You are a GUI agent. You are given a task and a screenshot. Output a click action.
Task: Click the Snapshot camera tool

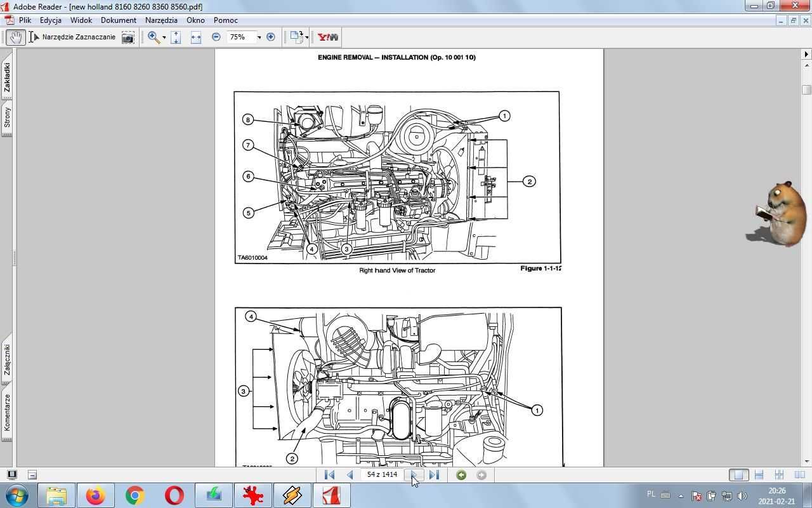tap(128, 37)
